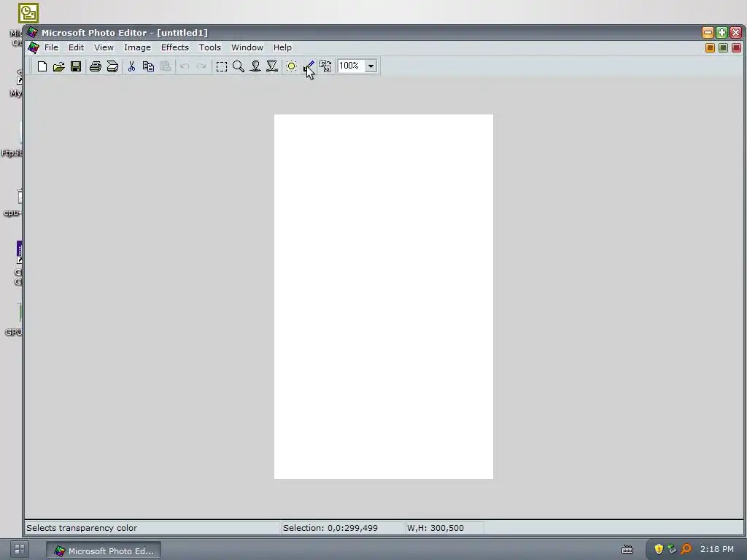Click the W,H: 300,500 status text
This screenshot has width=747, height=560.
(x=435, y=528)
